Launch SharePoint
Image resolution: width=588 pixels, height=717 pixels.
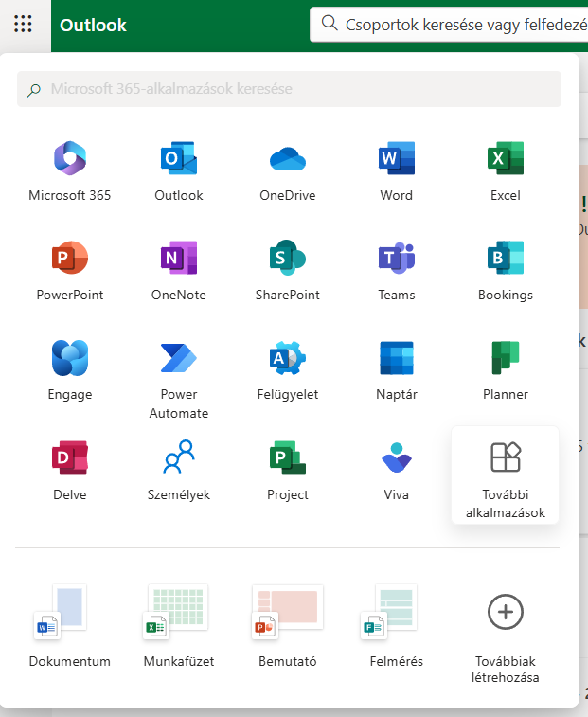288,271
